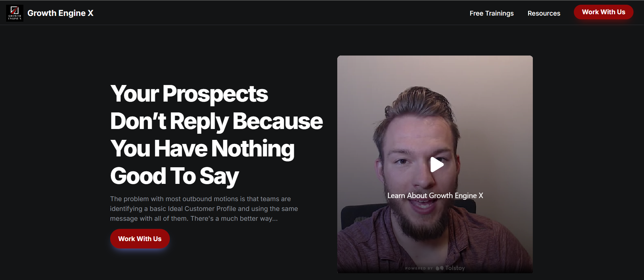644x280 pixels.
Task: Click the Your Prospects Don't Reply headline
Action: coord(216,134)
